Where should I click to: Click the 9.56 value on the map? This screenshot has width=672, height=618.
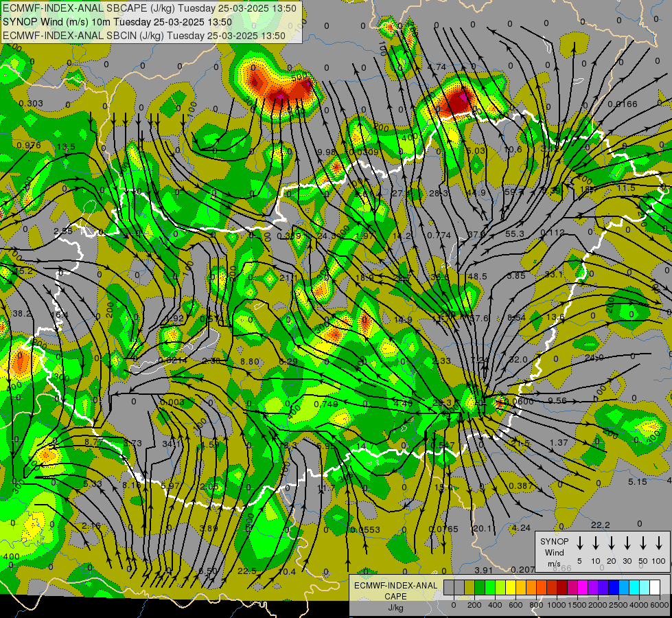557,401
